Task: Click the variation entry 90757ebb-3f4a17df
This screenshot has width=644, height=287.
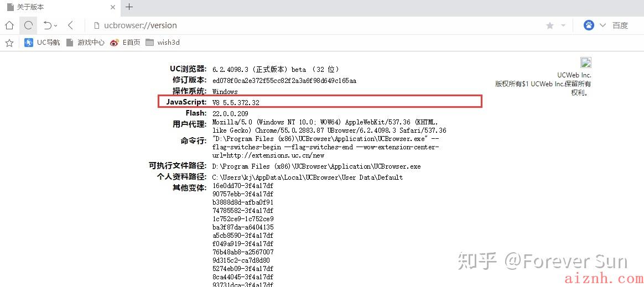Action: [243, 194]
